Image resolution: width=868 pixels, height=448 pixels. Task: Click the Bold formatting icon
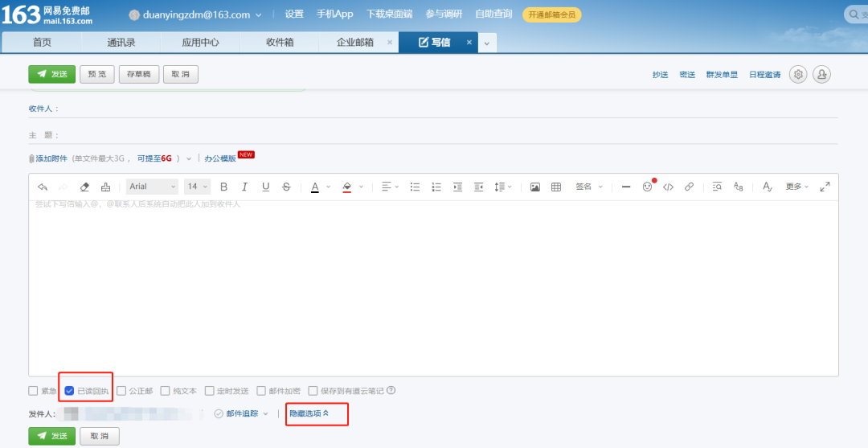pos(224,187)
